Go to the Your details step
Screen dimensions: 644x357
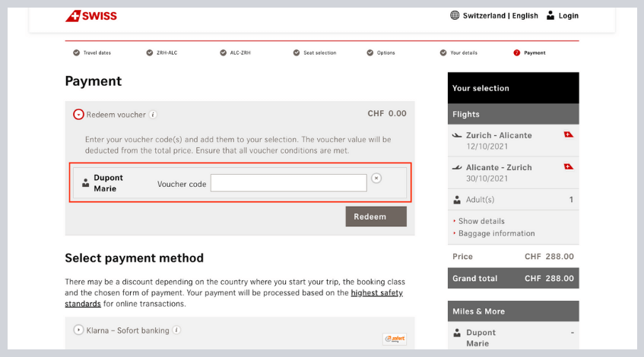tap(464, 52)
